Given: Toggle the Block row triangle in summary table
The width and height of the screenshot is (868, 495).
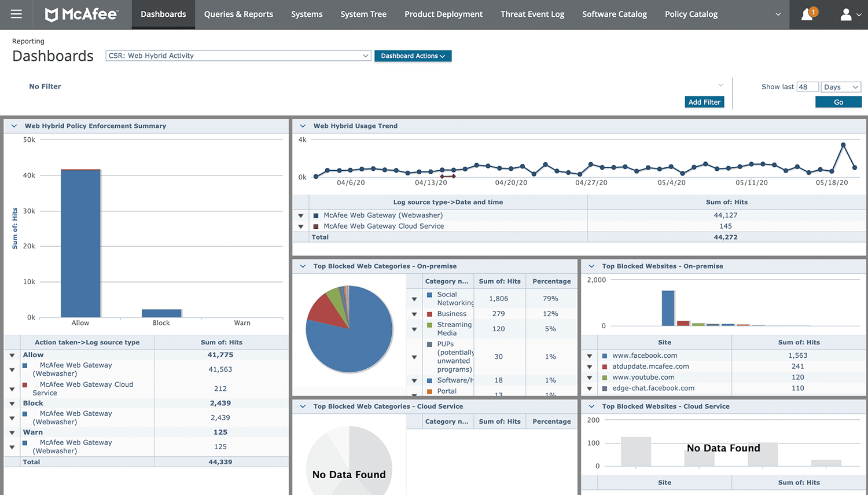Looking at the screenshot, I should tap(12, 404).
